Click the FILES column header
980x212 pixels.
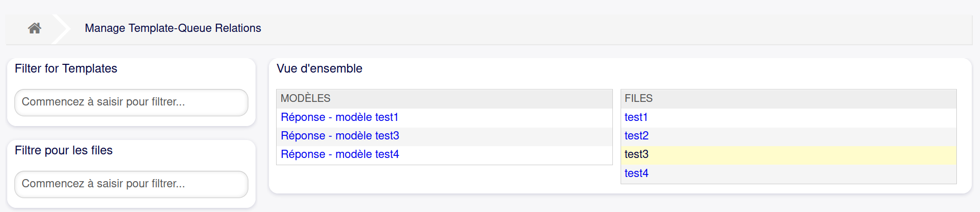639,98
